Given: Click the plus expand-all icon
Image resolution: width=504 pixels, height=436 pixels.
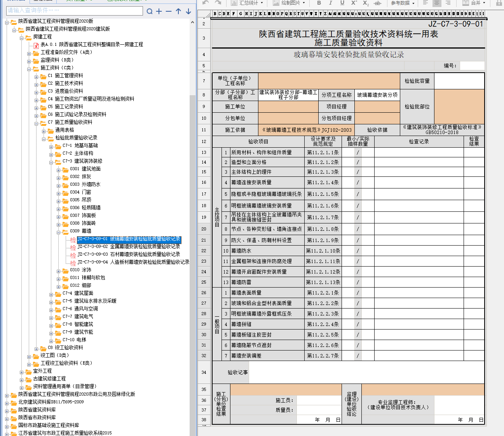Looking at the screenshot, I should (159, 11).
